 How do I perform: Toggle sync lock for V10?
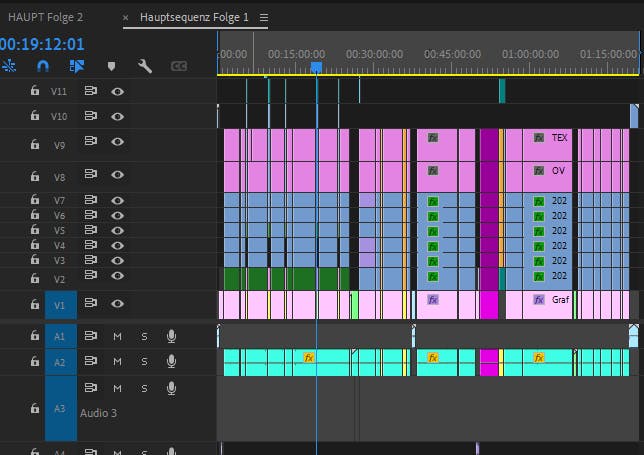(x=91, y=116)
